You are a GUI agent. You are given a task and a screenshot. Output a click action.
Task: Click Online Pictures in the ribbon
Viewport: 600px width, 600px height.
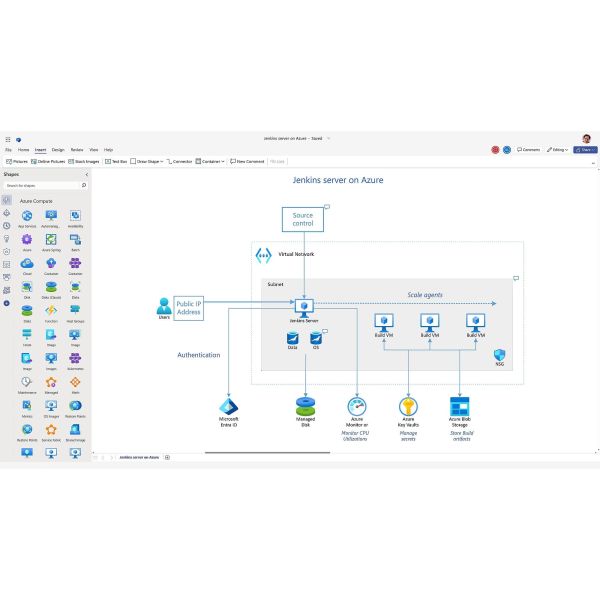coord(48,161)
